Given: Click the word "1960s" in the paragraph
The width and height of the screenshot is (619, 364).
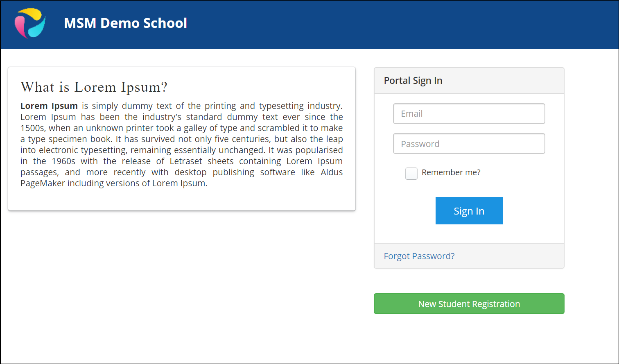Looking at the screenshot, I should tap(63, 161).
